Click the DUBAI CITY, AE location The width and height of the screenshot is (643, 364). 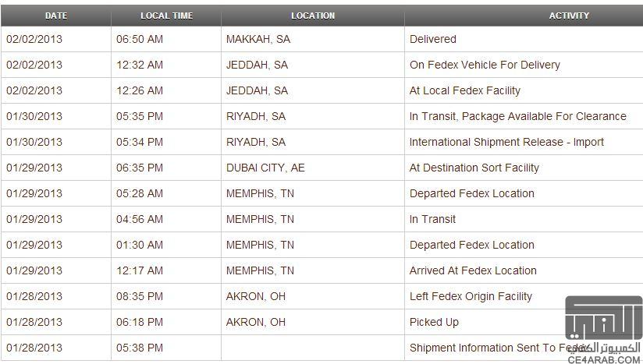tap(265, 168)
